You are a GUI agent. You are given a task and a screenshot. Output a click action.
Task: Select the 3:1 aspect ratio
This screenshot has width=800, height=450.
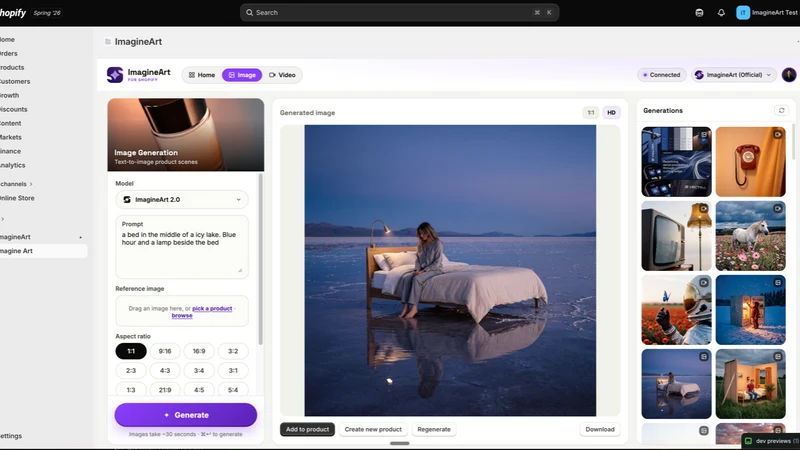coord(233,370)
